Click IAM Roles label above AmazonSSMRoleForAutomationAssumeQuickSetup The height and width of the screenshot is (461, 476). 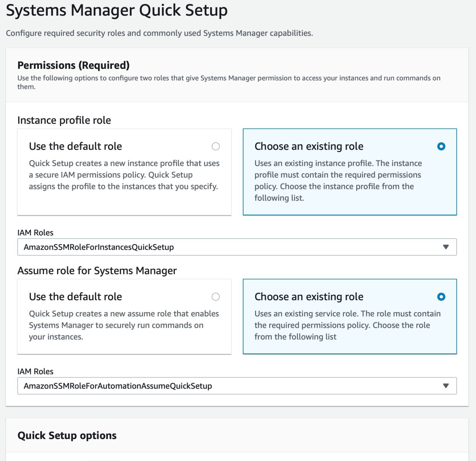35,371
